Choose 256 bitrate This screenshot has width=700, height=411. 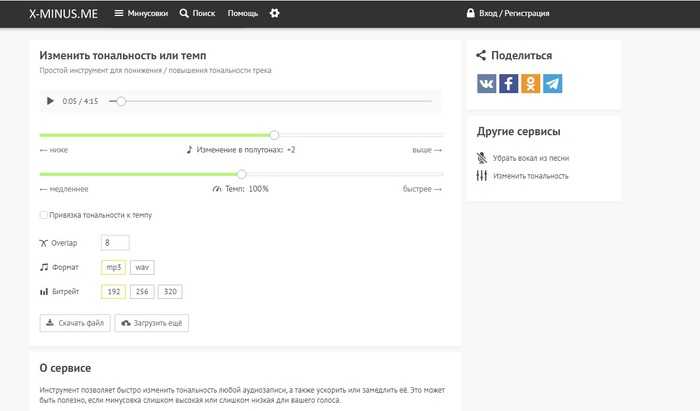click(x=142, y=291)
